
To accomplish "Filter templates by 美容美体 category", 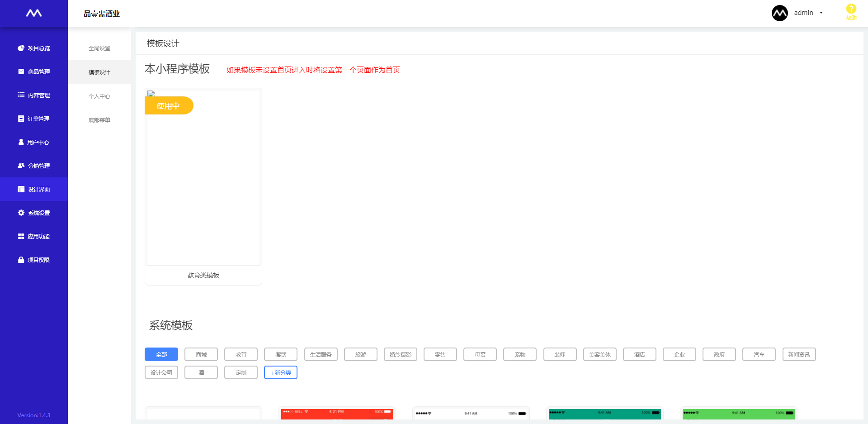I will click(x=600, y=354).
